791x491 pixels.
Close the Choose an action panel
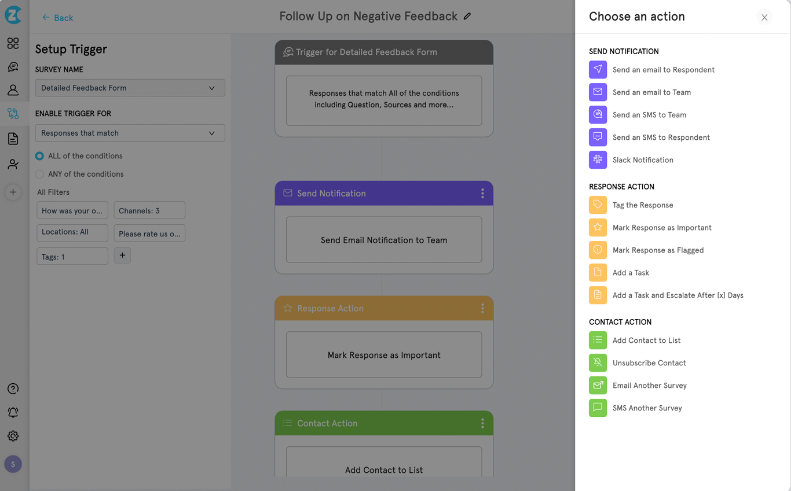coord(764,17)
